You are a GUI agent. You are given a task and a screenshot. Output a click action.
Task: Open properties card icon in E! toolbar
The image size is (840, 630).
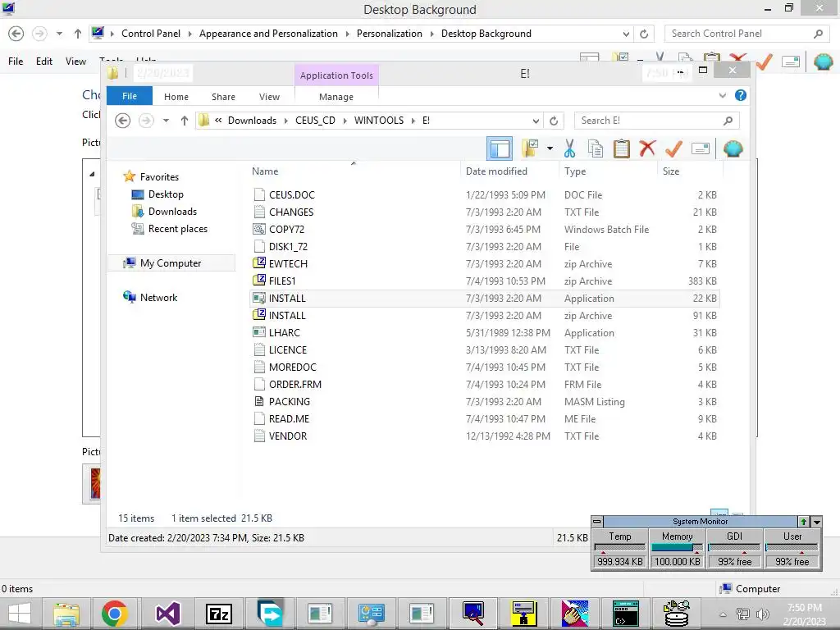pos(701,148)
